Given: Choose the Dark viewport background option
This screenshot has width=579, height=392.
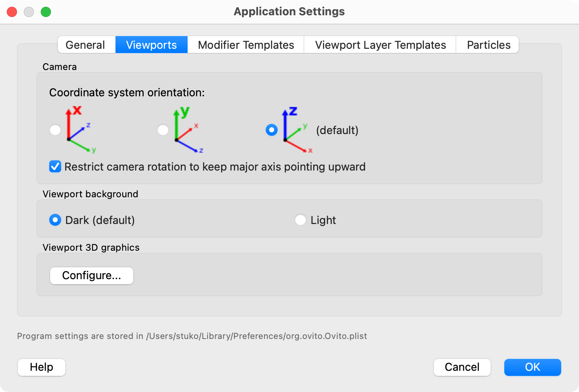Looking at the screenshot, I should 55,220.
